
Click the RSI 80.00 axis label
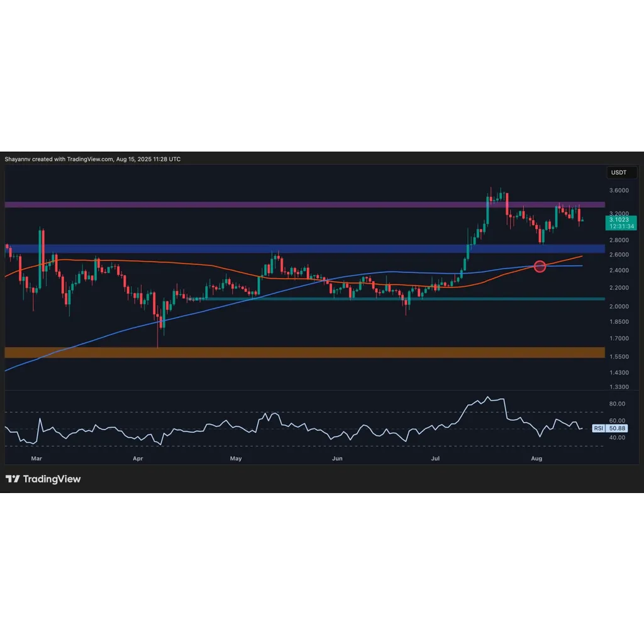point(617,404)
